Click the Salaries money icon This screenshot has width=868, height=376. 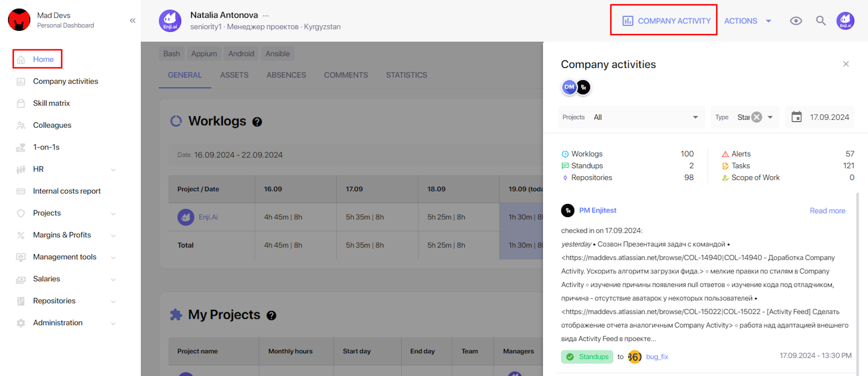pyautogui.click(x=21, y=279)
